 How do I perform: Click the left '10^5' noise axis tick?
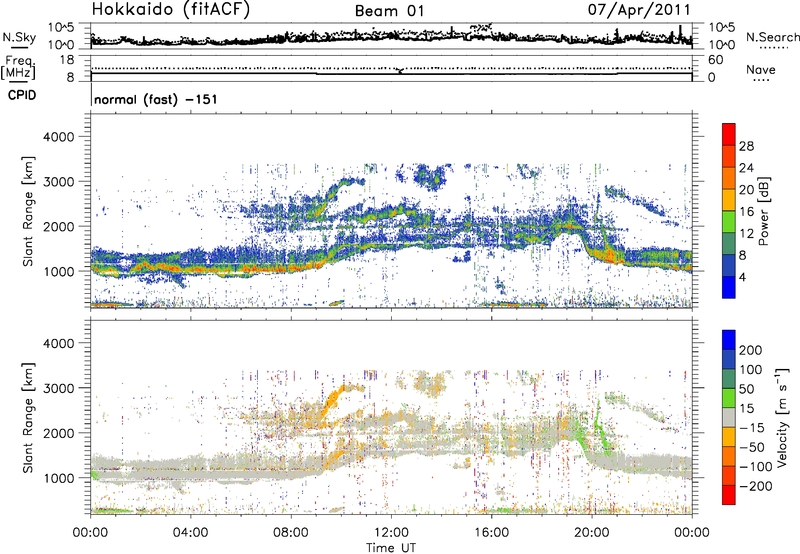tap(61, 27)
